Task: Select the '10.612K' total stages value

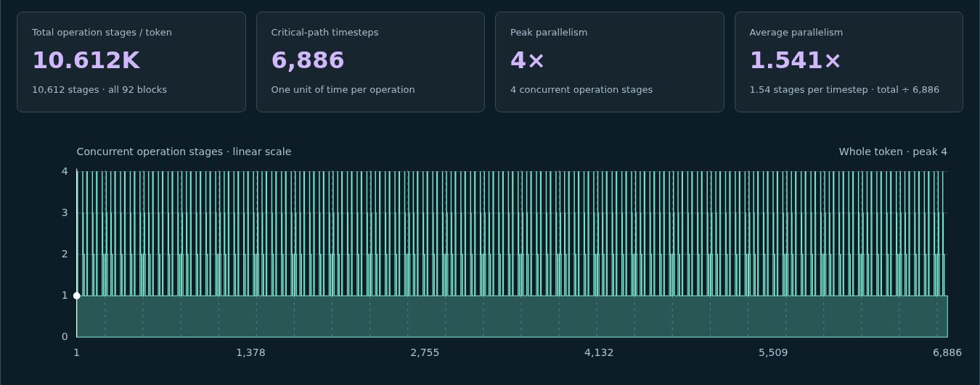Action: click(86, 60)
